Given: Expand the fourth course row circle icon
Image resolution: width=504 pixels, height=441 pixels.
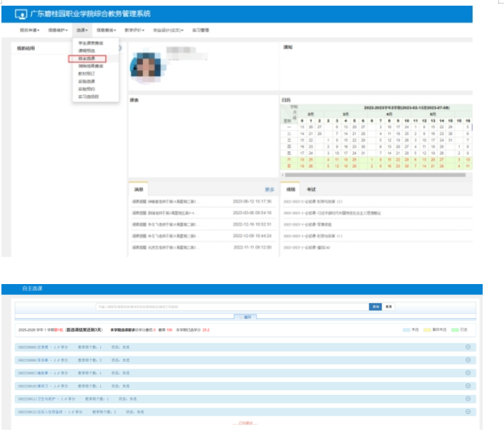Looking at the screenshot, I should pos(468,386).
